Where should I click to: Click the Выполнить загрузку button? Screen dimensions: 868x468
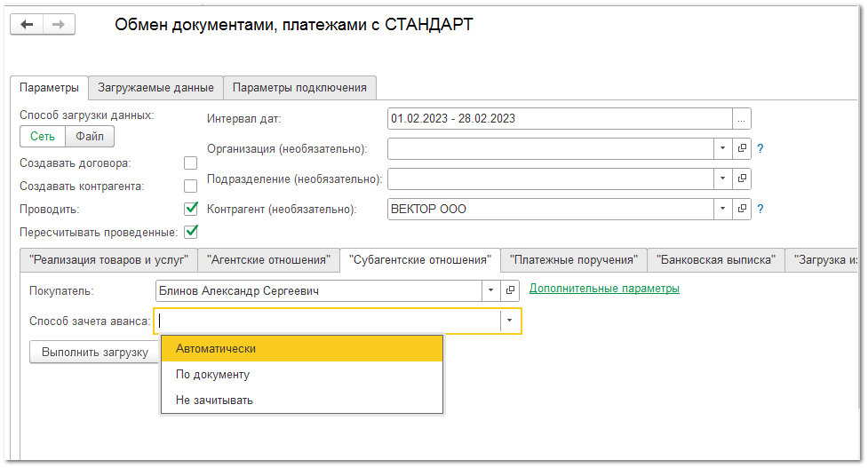(94, 353)
